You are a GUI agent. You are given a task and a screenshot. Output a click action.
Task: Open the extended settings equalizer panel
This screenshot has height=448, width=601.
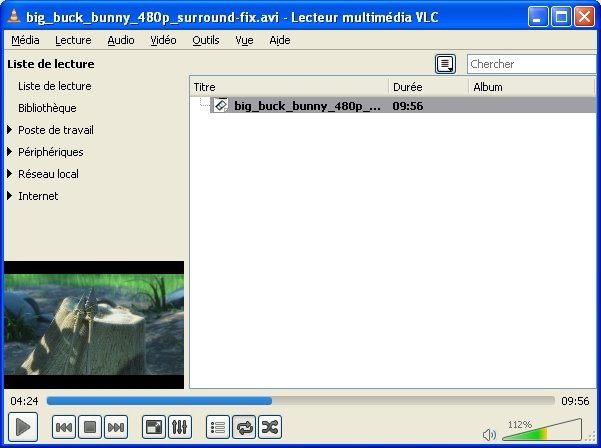click(180, 427)
